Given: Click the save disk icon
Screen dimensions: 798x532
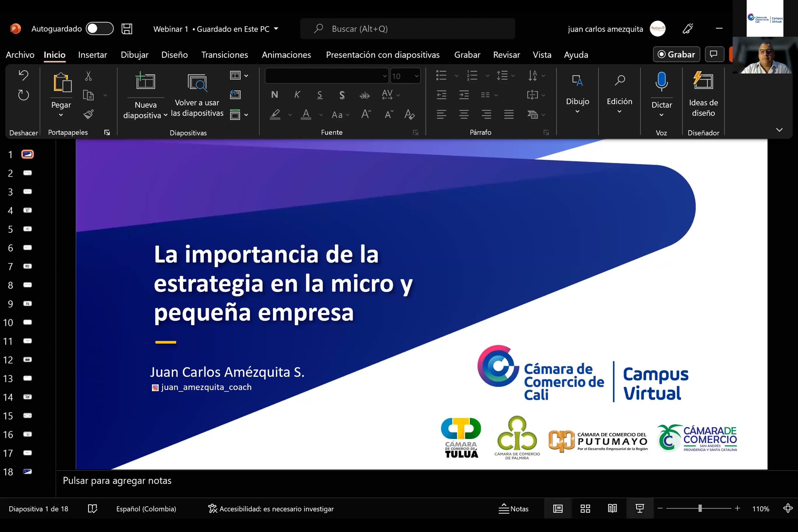Looking at the screenshot, I should pos(127,29).
